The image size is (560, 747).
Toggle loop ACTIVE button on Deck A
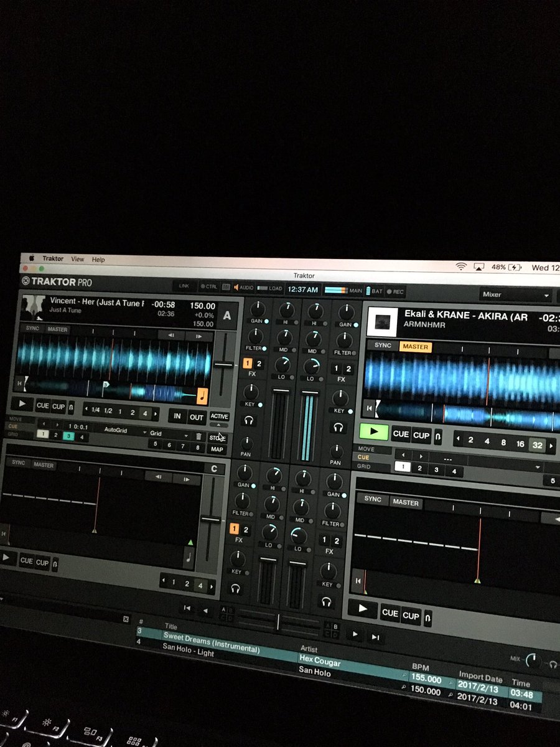tap(219, 416)
